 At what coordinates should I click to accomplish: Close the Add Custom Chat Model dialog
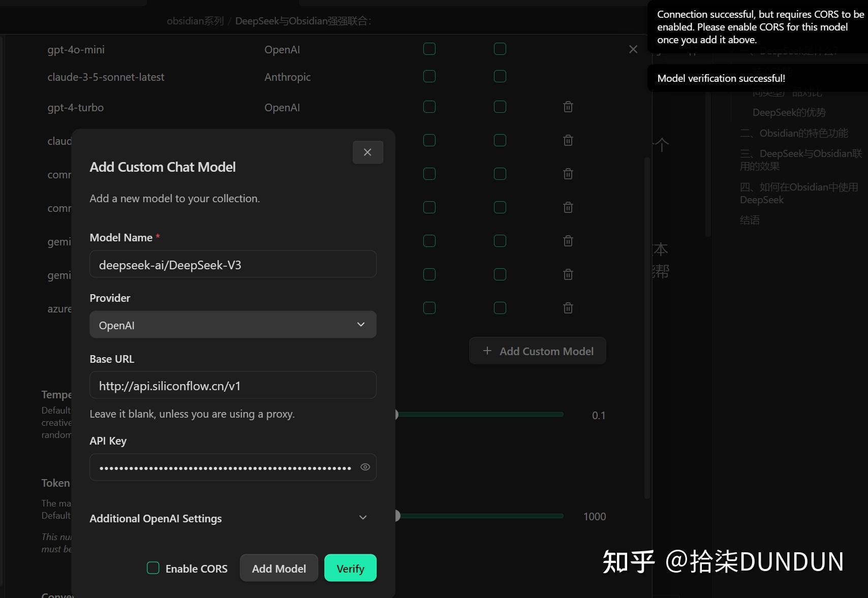[367, 152]
